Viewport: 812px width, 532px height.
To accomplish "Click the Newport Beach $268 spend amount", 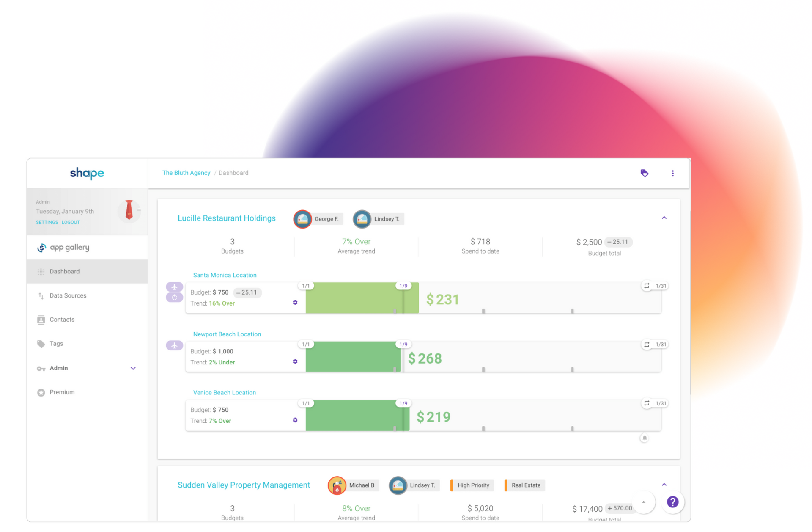I will point(425,358).
